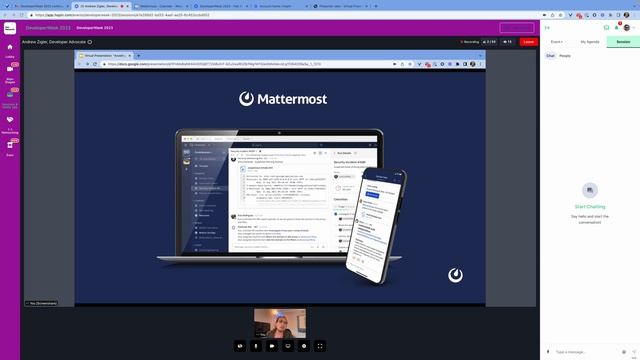Select the People sub-tab
This screenshot has width=640, height=360.
click(x=565, y=56)
